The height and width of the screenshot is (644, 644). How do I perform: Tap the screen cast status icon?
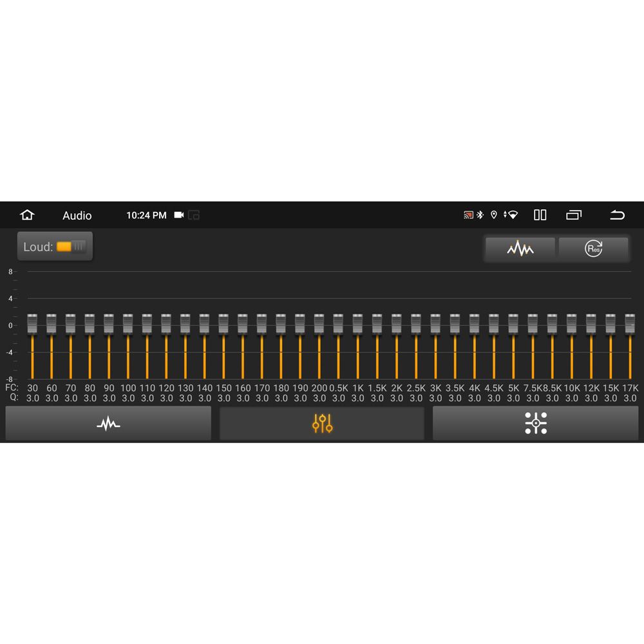(468, 215)
